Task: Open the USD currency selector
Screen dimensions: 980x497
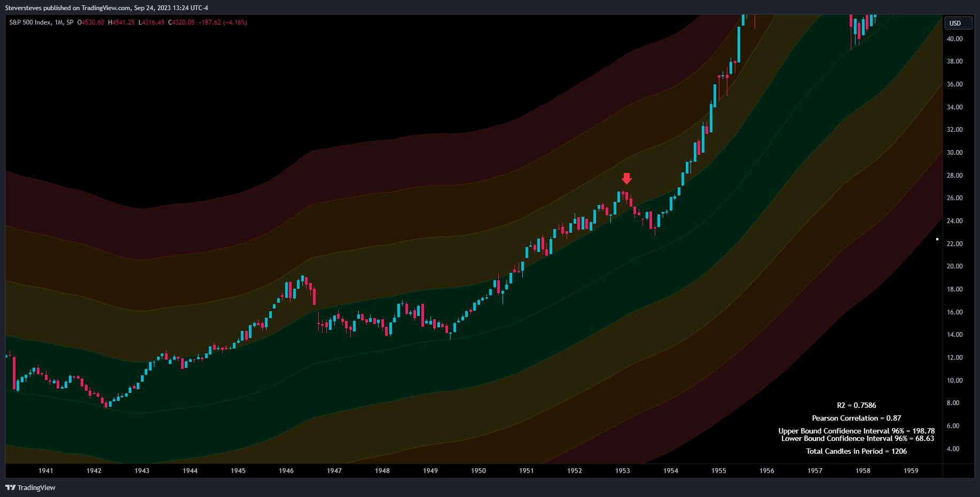Action: 959,23
